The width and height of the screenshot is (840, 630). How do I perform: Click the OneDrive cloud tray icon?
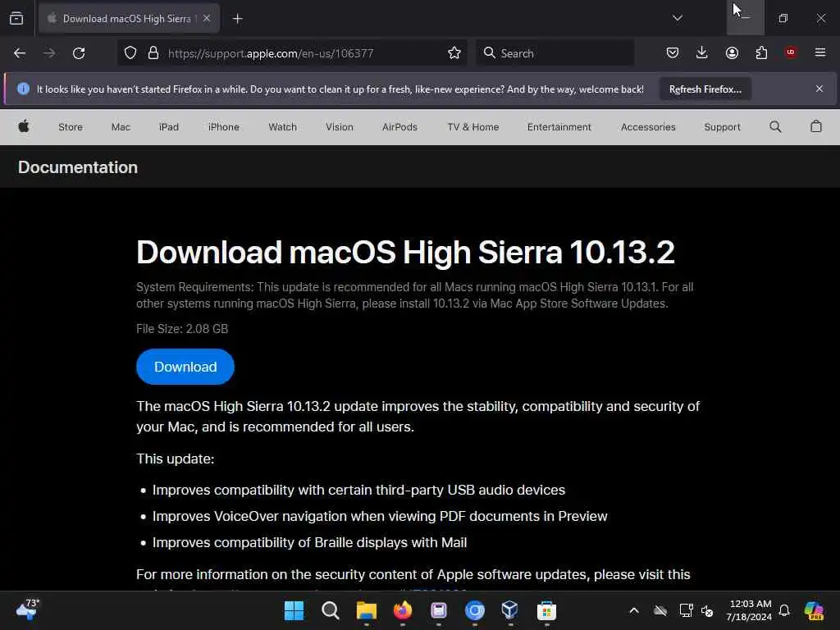pyautogui.click(x=660, y=610)
